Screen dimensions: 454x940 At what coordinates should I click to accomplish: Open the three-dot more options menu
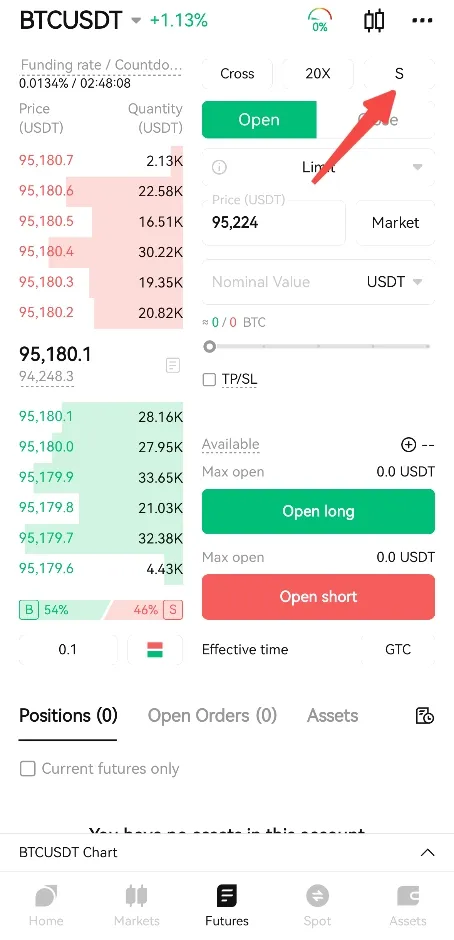click(x=422, y=21)
